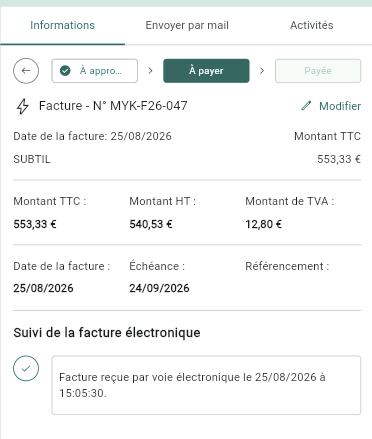This screenshot has width=372, height=439.
Task: Click the SUBTIL supplier name
Action: (32, 159)
